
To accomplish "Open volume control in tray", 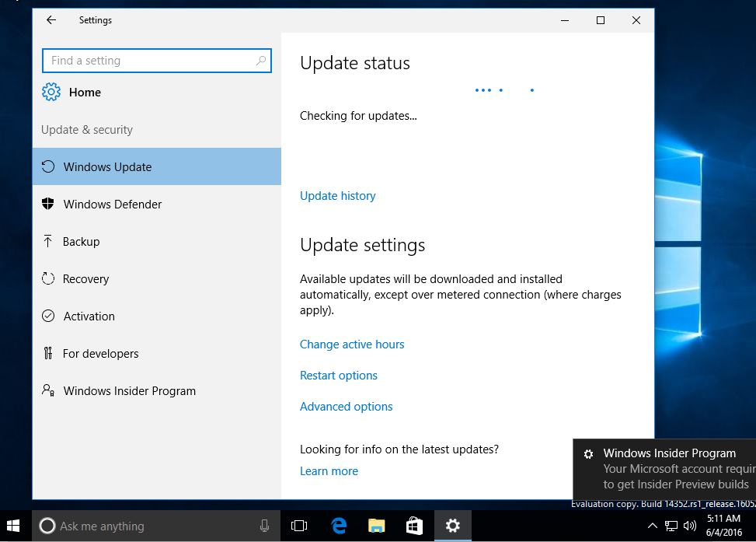I will point(690,526).
